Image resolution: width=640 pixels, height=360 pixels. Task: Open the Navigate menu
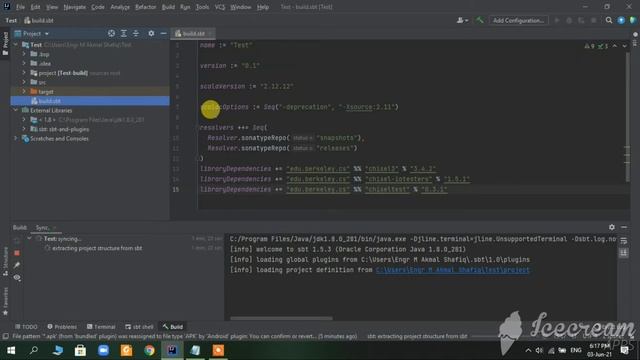coord(74,7)
